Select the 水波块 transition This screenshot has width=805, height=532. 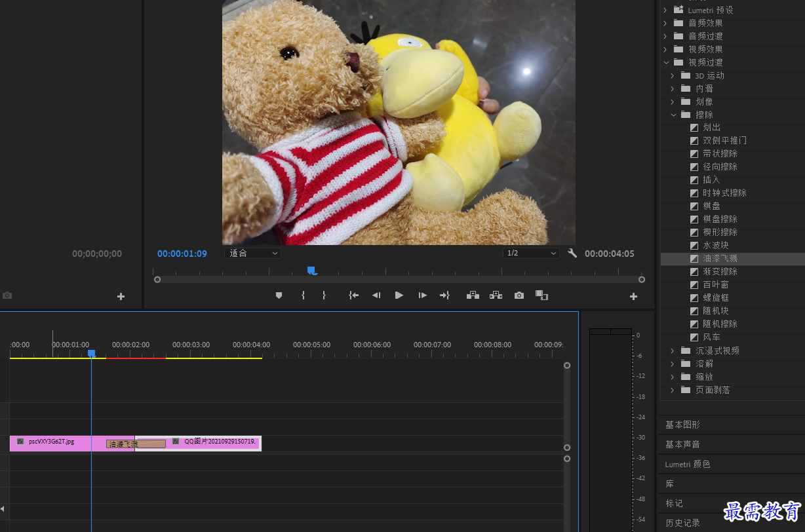point(716,246)
